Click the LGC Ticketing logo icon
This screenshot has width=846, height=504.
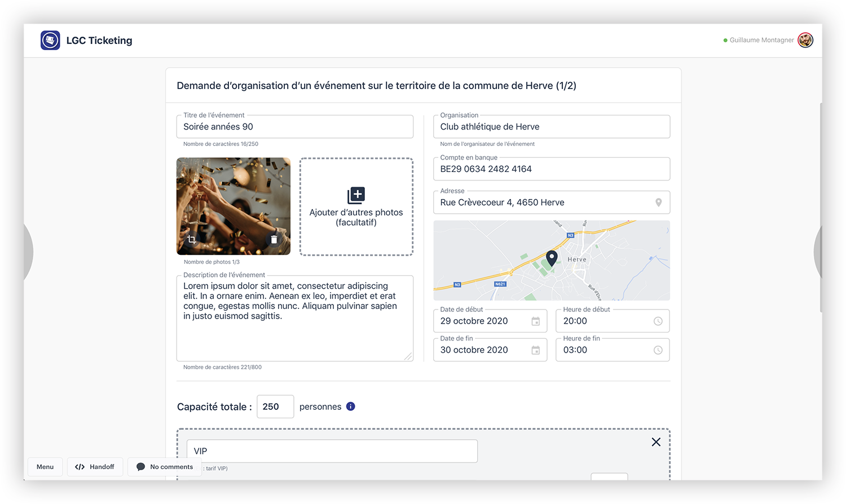coord(50,41)
